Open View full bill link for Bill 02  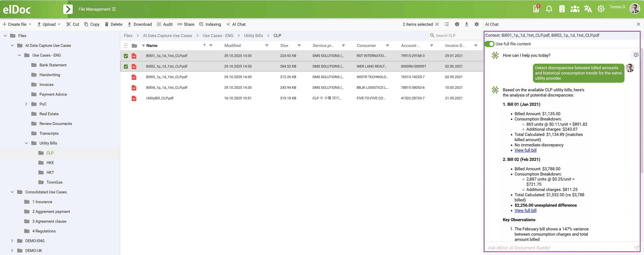[525, 211]
